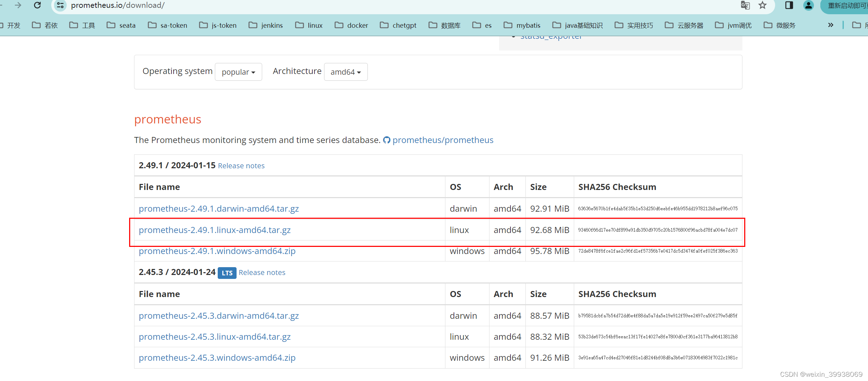
Task: Open the user profile avatar
Action: click(809, 5)
